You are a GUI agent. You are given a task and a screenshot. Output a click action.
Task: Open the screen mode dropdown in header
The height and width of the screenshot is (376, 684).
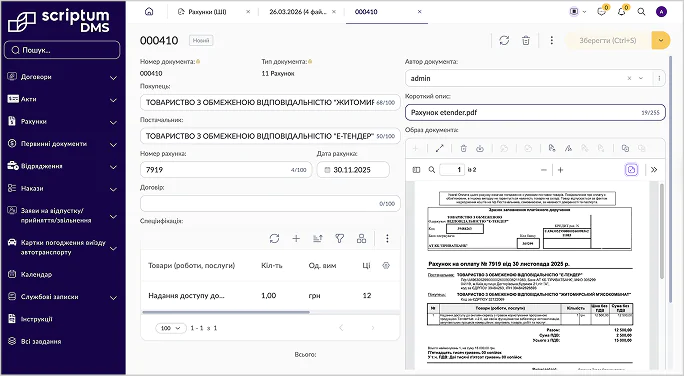point(578,12)
